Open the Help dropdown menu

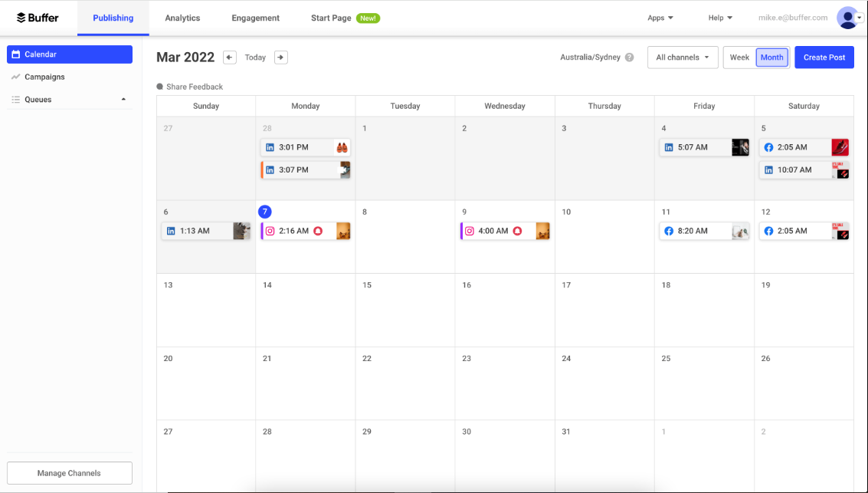720,18
